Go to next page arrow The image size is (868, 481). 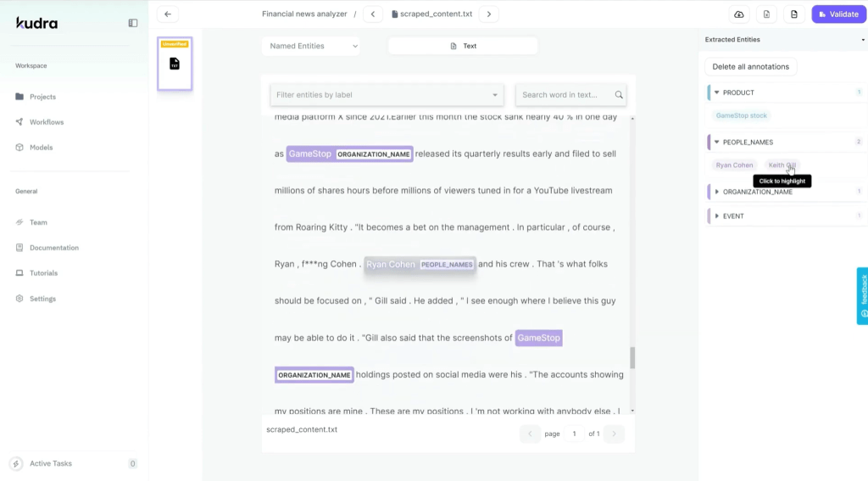pyautogui.click(x=614, y=433)
